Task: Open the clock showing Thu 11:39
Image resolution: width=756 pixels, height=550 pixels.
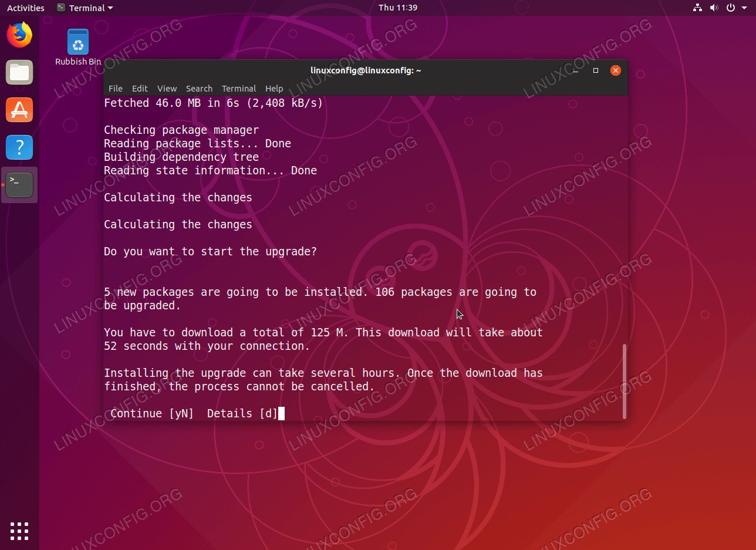Action: [x=398, y=8]
